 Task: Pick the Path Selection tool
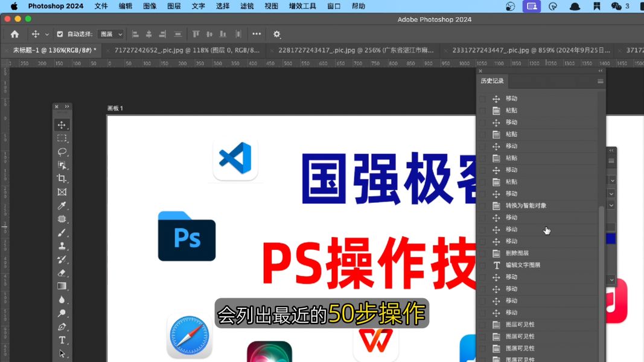pos(62,354)
